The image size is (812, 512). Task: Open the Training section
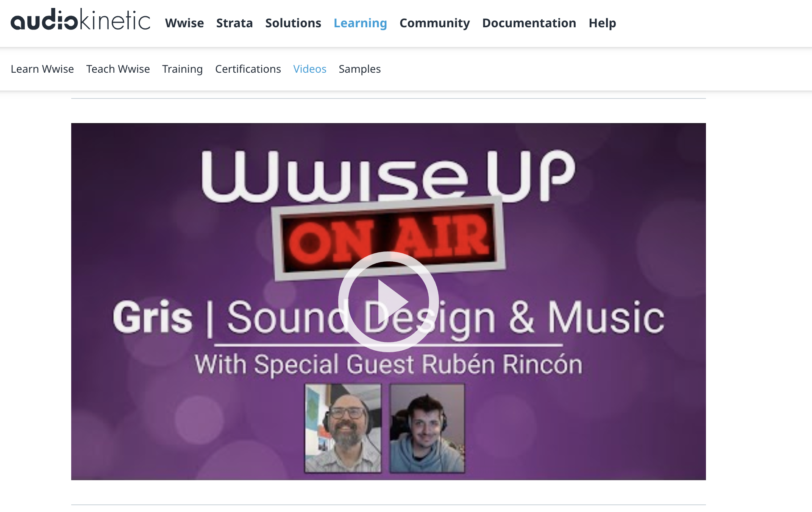click(x=183, y=69)
